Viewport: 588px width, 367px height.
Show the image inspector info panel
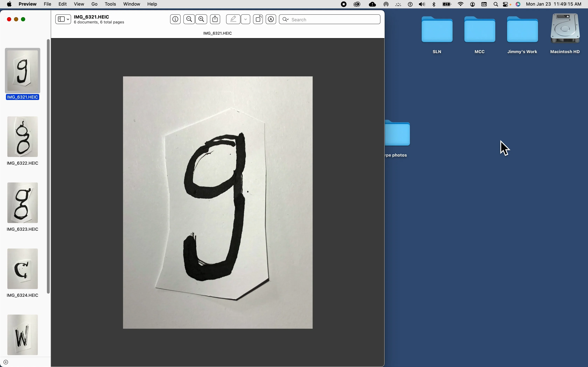175,19
